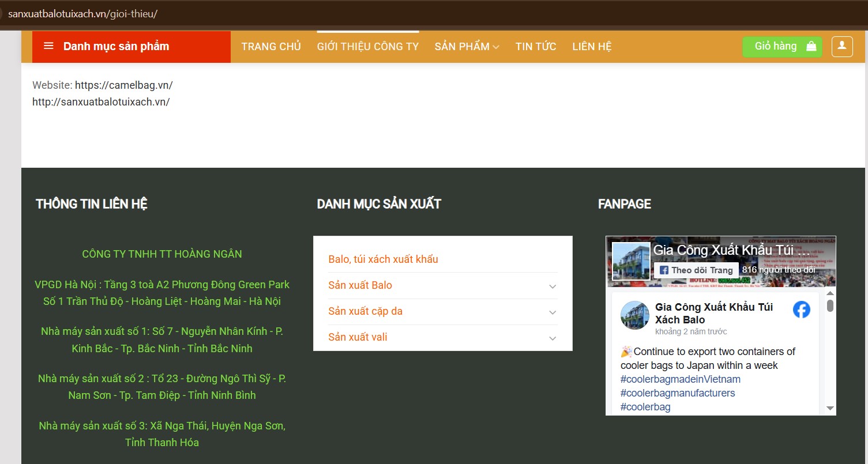Click the fanpage scrollbar down arrow
The height and width of the screenshot is (464, 868).
tap(831, 408)
